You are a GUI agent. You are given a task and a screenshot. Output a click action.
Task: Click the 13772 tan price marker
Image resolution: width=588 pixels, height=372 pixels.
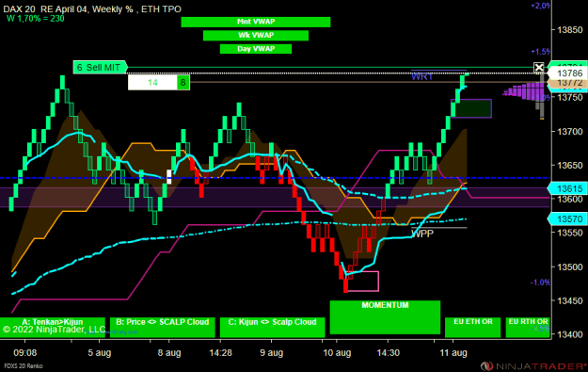[569, 82]
